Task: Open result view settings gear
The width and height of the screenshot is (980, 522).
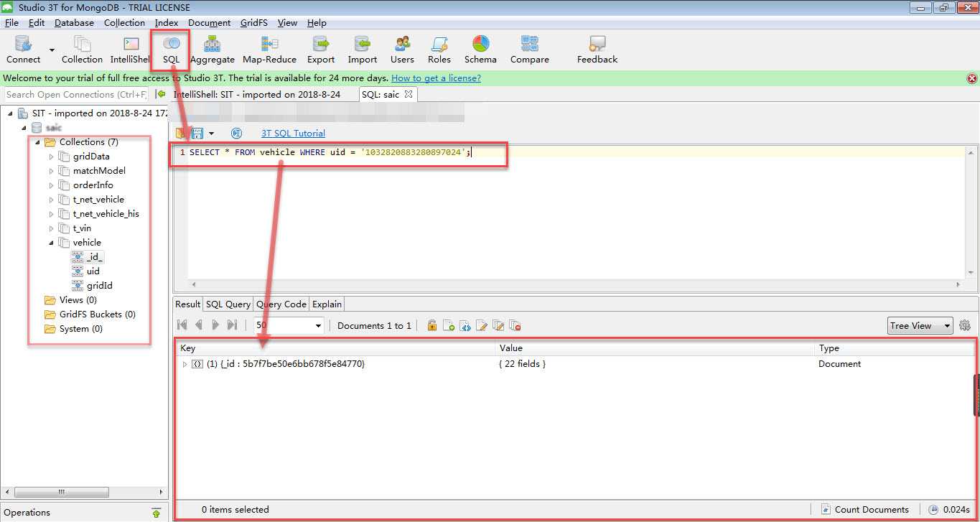Action: click(965, 325)
